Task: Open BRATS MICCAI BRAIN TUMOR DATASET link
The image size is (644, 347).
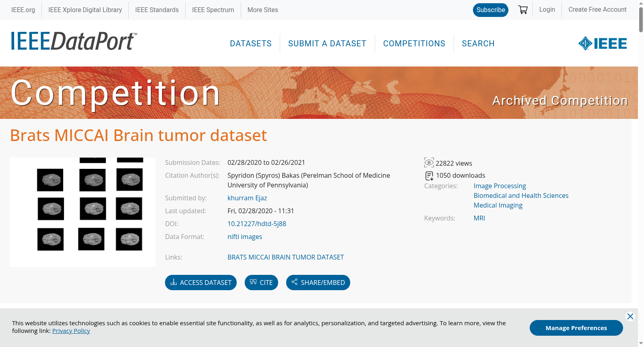Action: click(x=286, y=257)
